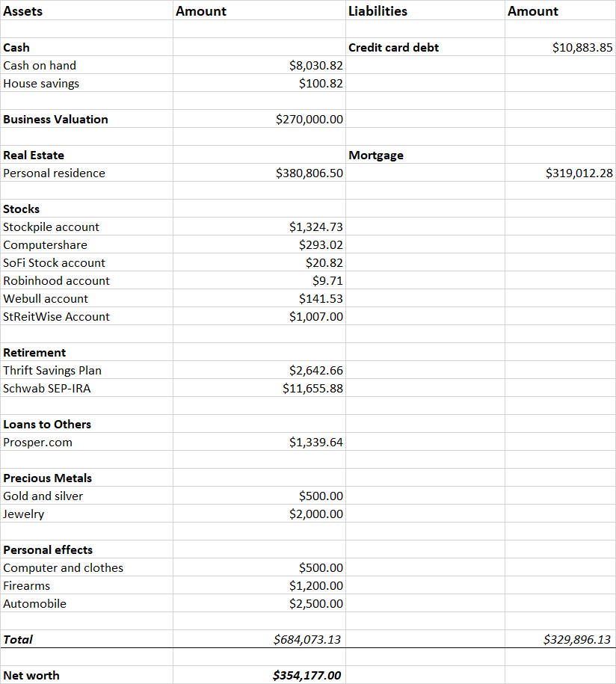Select the Real Estate heading
This screenshot has width=616, height=684.
click(34, 155)
